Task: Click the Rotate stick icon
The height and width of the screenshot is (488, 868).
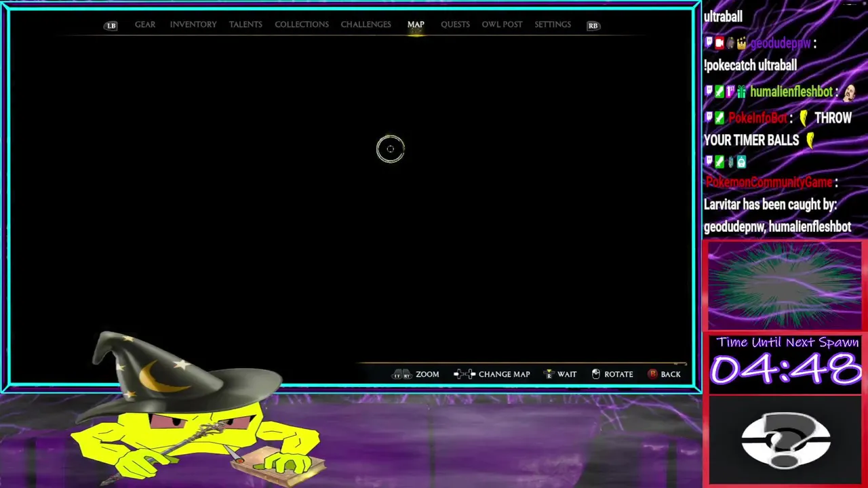Action: [x=596, y=374]
